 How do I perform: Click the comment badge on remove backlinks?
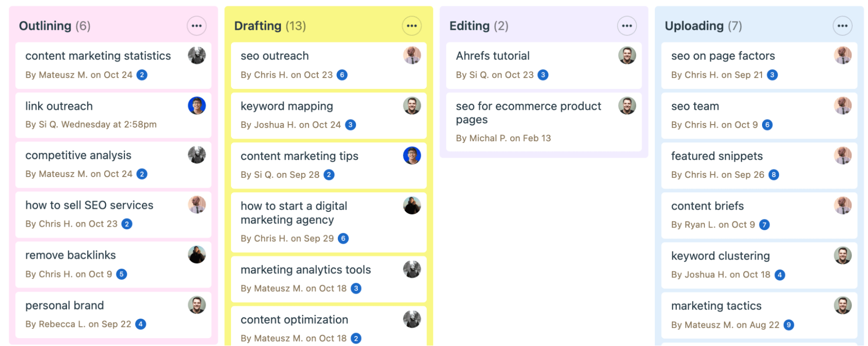point(122,274)
